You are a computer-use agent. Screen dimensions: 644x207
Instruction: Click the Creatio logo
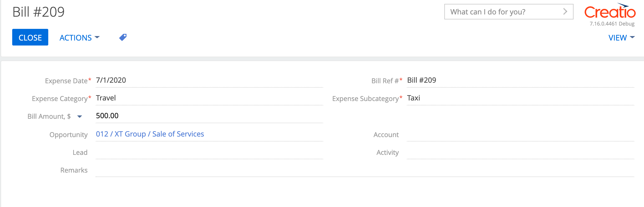[x=610, y=11]
